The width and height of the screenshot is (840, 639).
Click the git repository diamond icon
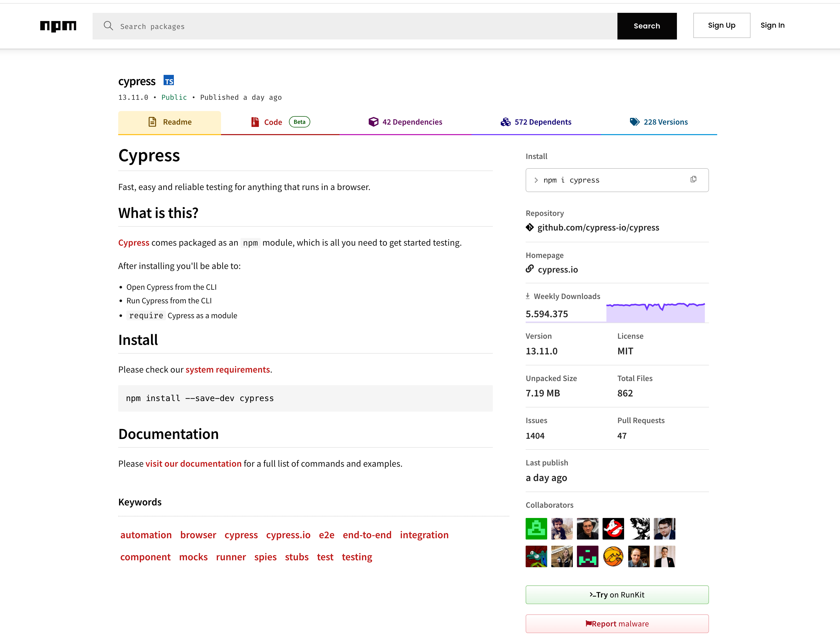tap(530, 227)
